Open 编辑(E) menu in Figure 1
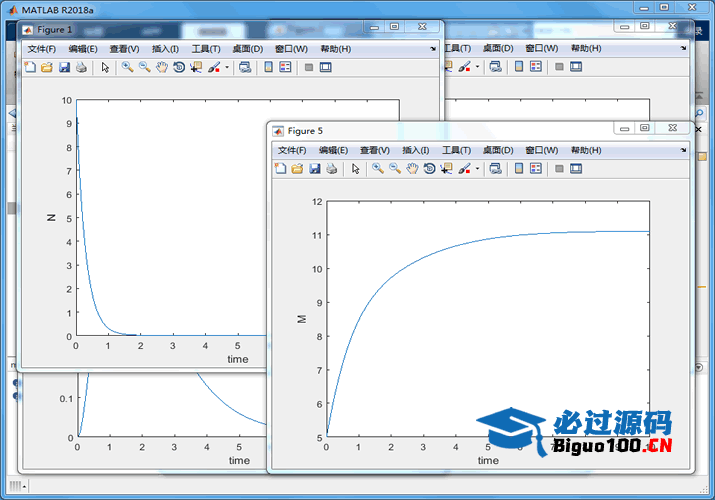Viewport: 715px width, 500px height. (83, 49)
